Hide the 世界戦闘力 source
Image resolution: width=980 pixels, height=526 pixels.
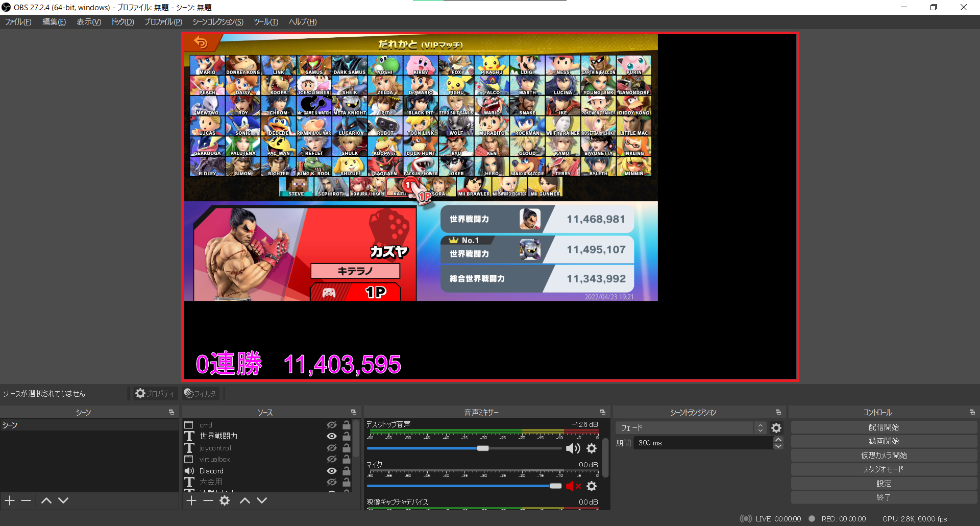point(332,436)
